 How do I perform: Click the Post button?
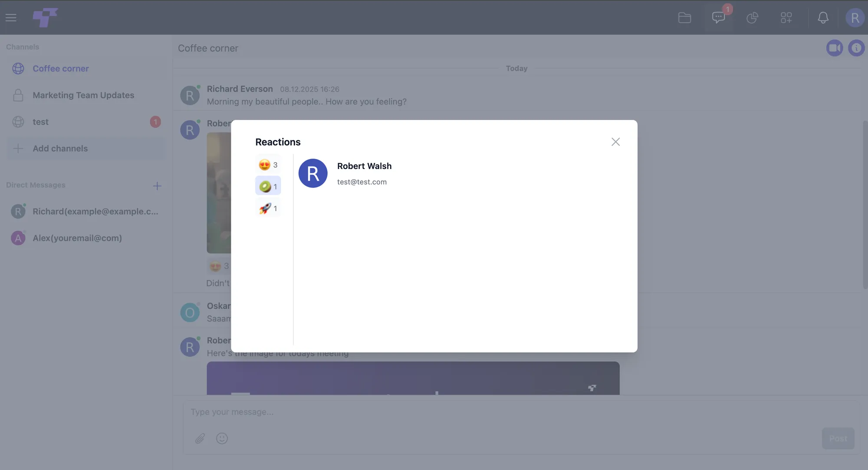838,439
